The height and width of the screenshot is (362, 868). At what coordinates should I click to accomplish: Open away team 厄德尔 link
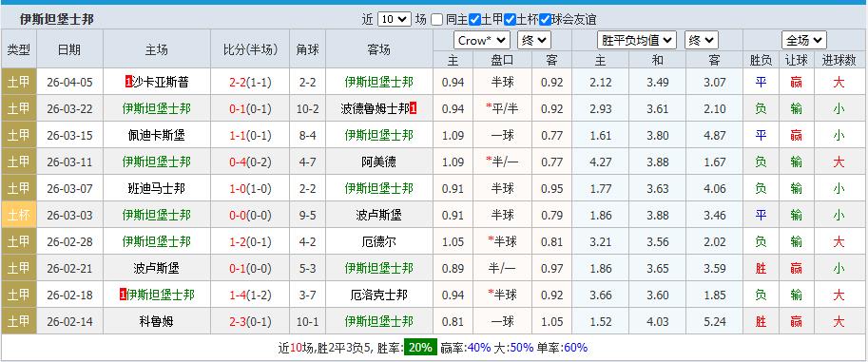click(x=379, y=242)
